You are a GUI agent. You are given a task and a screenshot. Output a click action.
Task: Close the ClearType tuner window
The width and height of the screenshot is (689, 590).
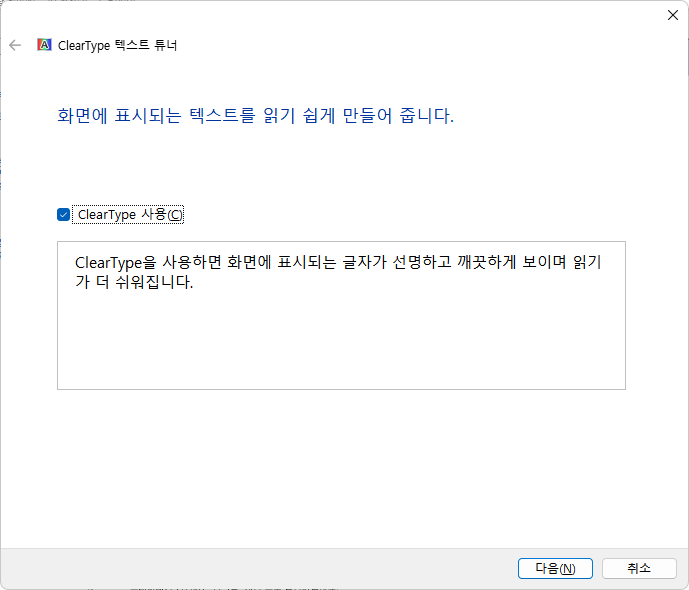672,15
